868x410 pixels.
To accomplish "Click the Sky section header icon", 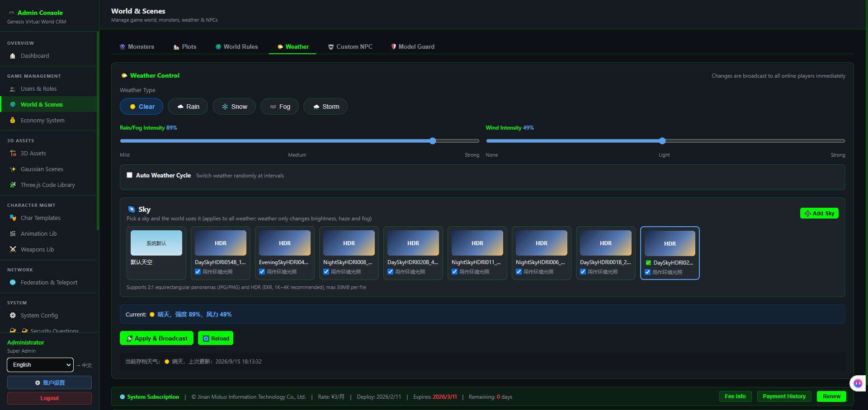I will 132,210.
